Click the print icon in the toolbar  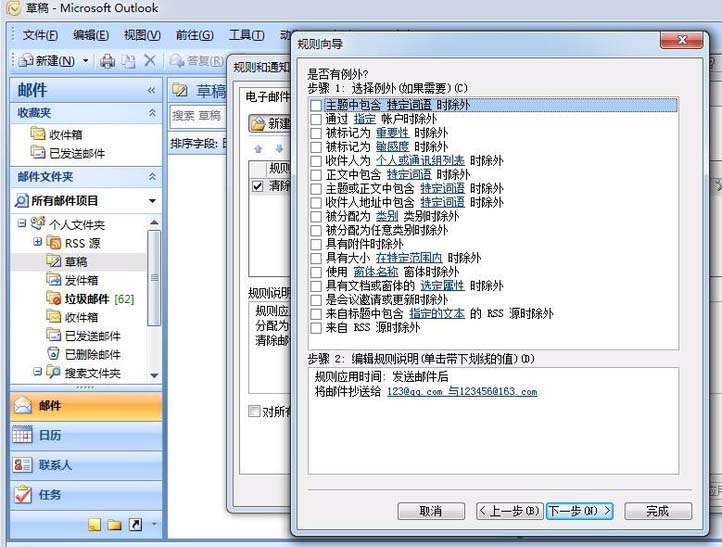pos(108,61)
